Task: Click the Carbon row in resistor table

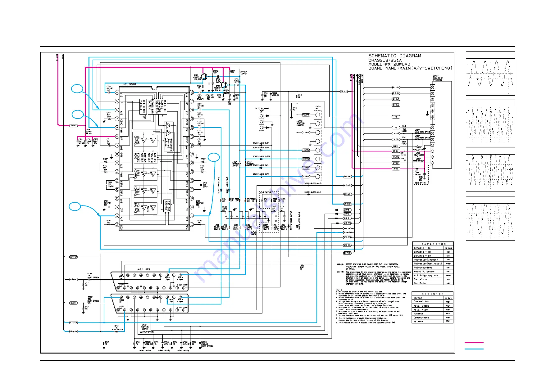Action: pyautogui.click(x=433, y=298)
